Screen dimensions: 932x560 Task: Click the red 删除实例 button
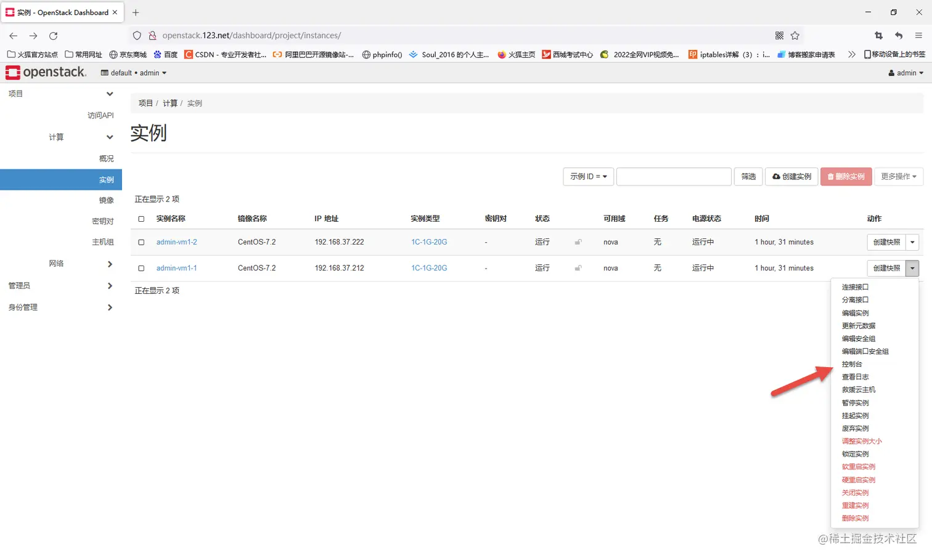(x=846, y=177)
